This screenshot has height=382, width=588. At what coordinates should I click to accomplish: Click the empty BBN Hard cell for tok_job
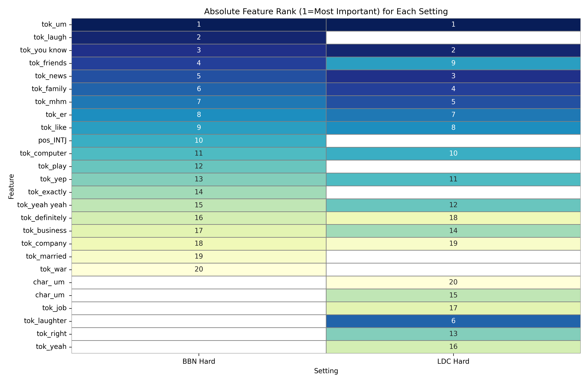tap(199, 308)
